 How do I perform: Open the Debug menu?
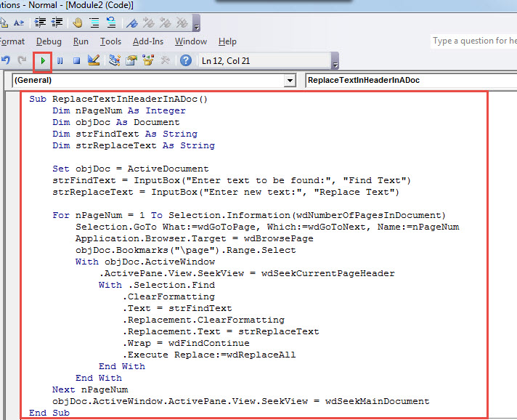[x=49, y=41]
